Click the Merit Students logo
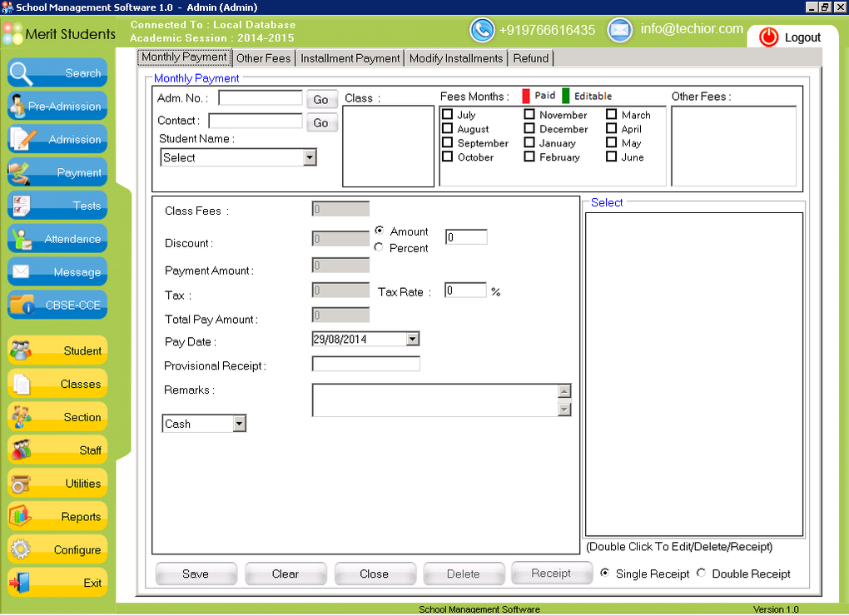 [59, 33]
